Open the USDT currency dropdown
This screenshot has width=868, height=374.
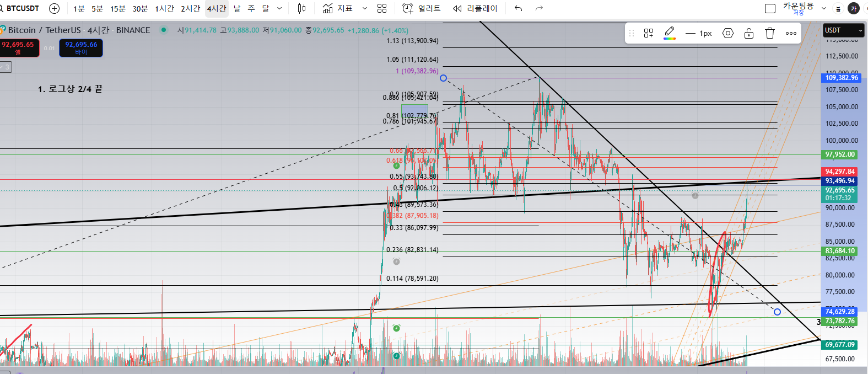click(x=843, y=30)
